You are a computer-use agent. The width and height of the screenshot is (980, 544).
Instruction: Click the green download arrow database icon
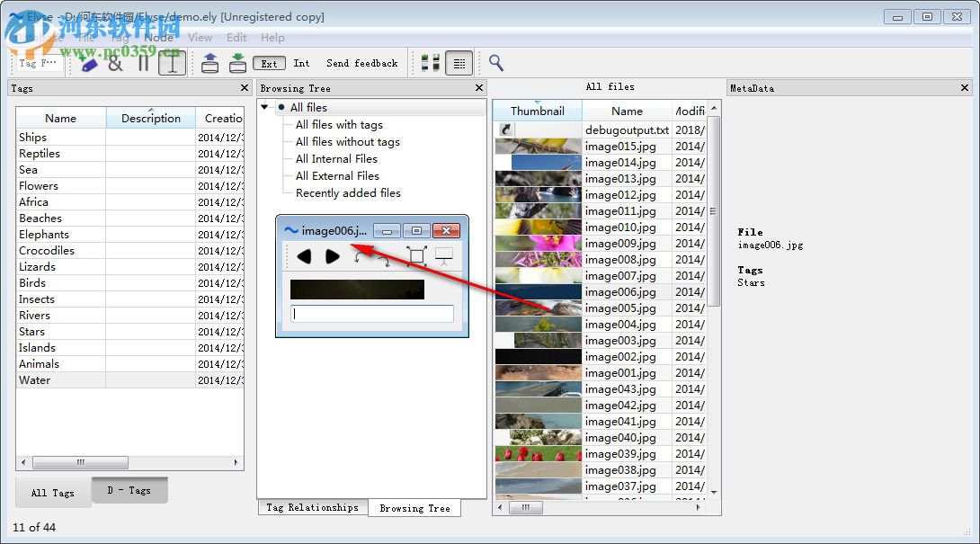237,63
